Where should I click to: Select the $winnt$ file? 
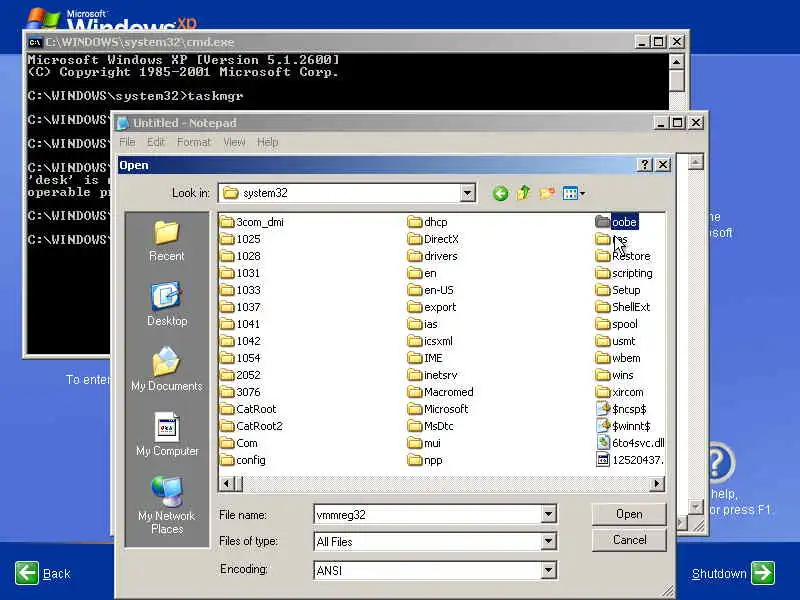coord(623,426)
